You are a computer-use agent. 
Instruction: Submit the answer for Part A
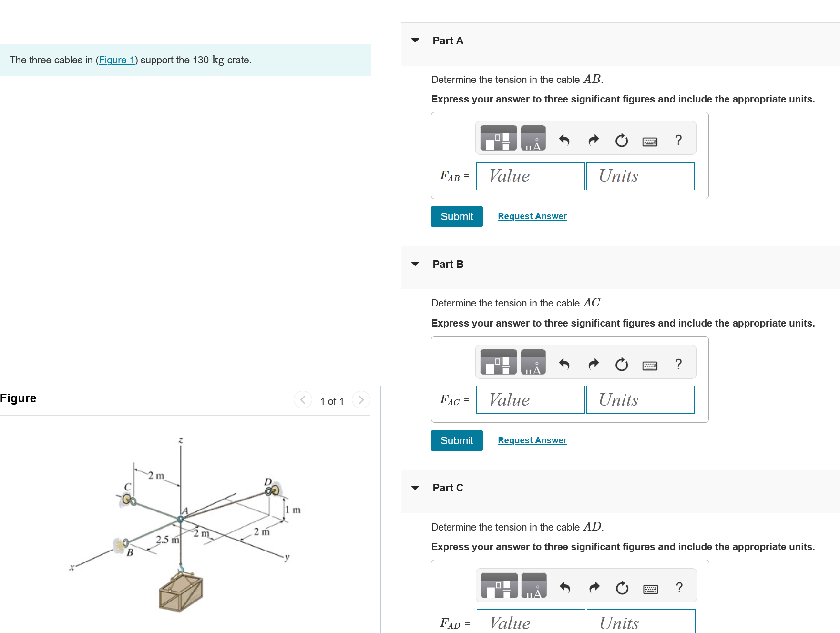click(x=456, y=216)
